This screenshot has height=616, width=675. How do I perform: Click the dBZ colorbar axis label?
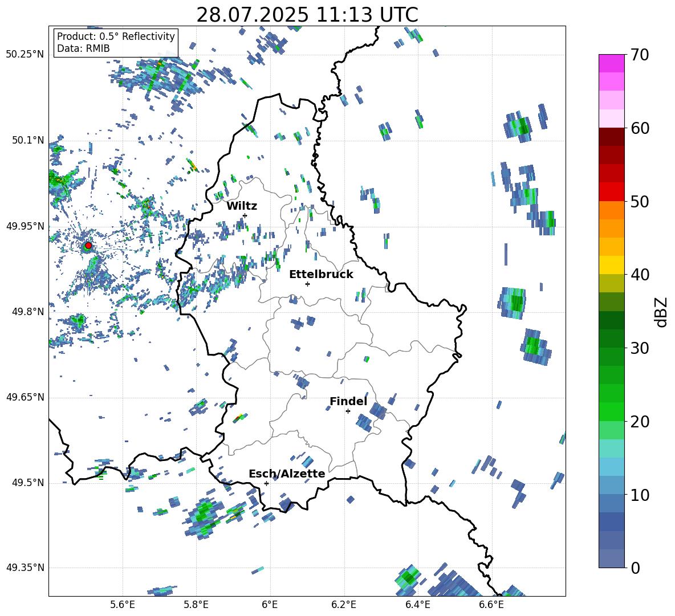[x=662, y=312]
